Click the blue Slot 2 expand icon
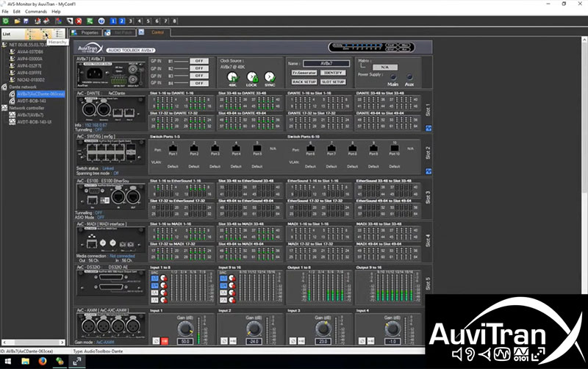588x369 pixels. [429, 171]
